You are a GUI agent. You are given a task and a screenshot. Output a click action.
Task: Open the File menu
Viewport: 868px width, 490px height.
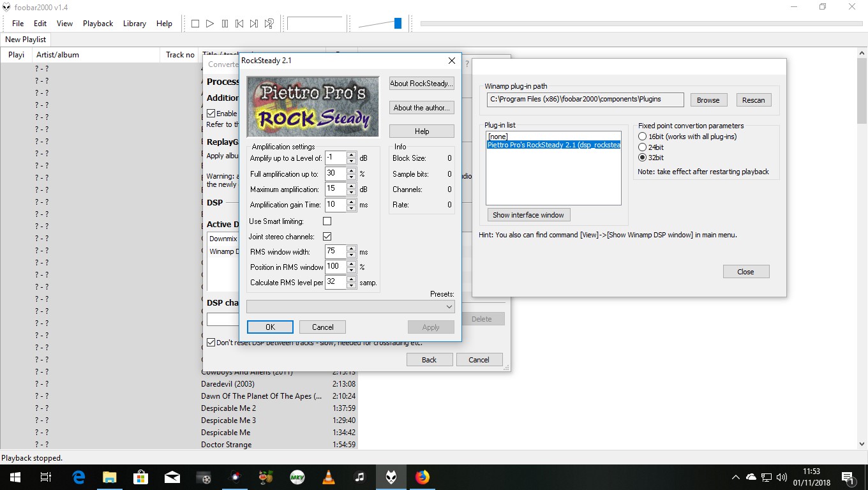pos(18,24)
